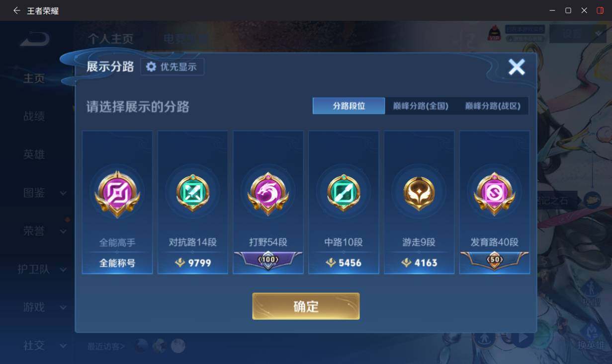Select the 游走9段 gold wing badge
Screen dimensions: 612x364
click(x=419, y=193)
